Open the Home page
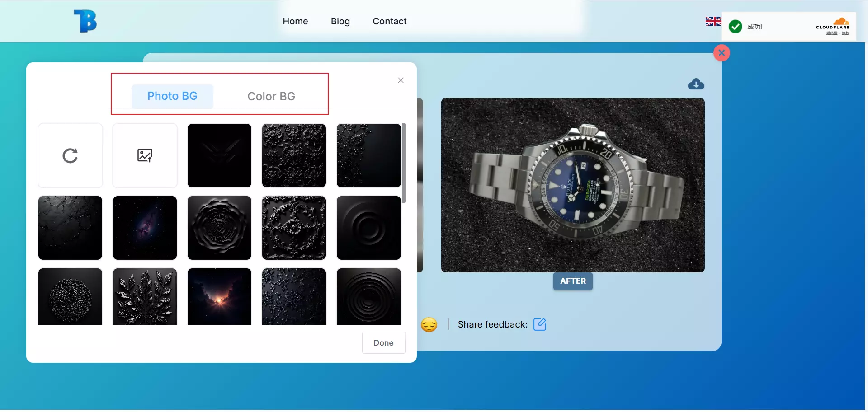Screen dimensions: 868x412 295,21
